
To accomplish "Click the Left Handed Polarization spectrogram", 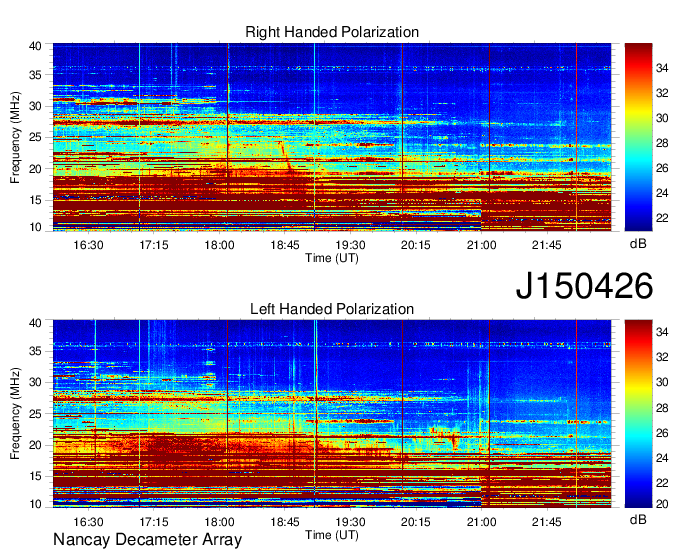I will click(x=332, y=414).
